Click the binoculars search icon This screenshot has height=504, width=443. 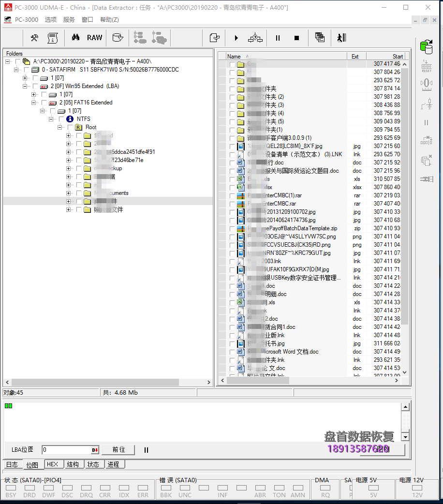coord(75,38)
